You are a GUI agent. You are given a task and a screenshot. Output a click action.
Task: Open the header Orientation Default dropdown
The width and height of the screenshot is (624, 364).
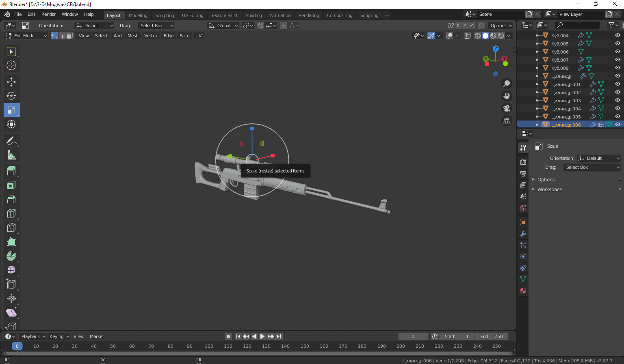94,26
